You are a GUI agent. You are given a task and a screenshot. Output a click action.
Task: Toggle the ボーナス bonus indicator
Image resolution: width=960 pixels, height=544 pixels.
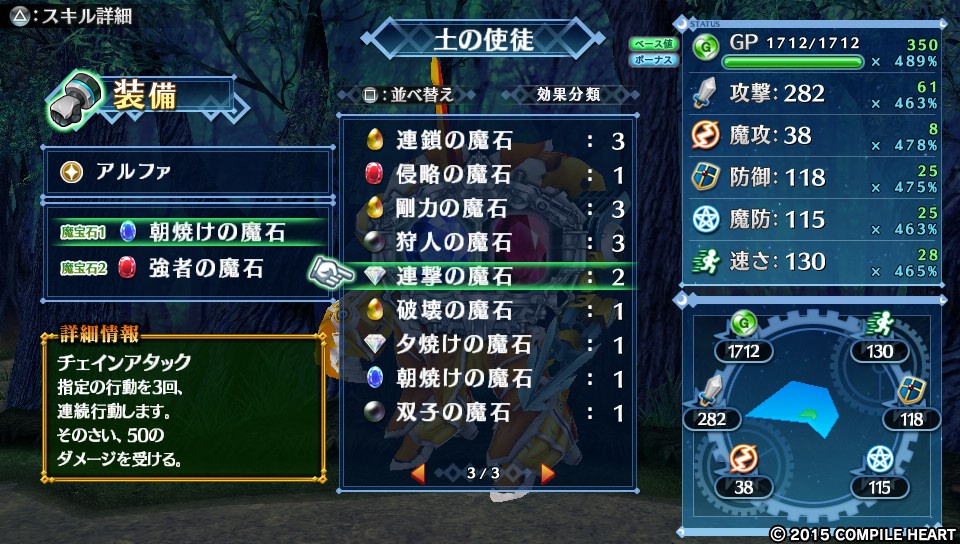pyautogui.click(x=653, y=60)
